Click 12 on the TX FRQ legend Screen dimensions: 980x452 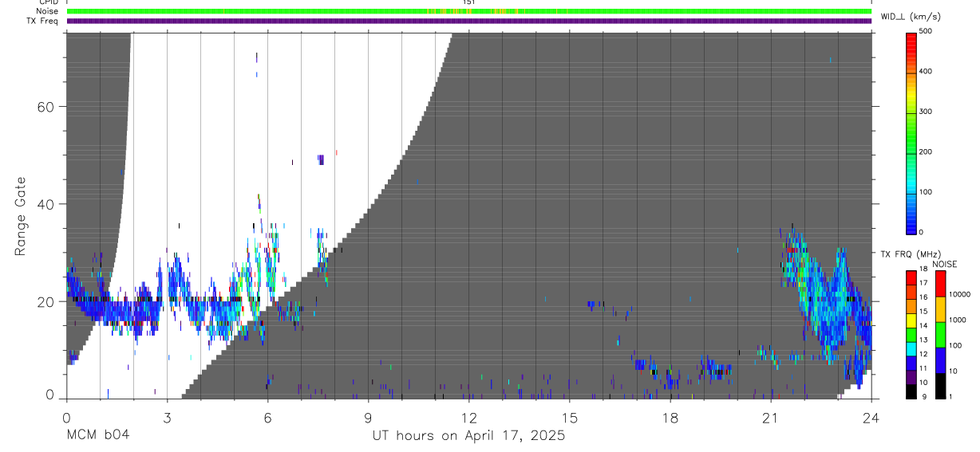point(923,354)
